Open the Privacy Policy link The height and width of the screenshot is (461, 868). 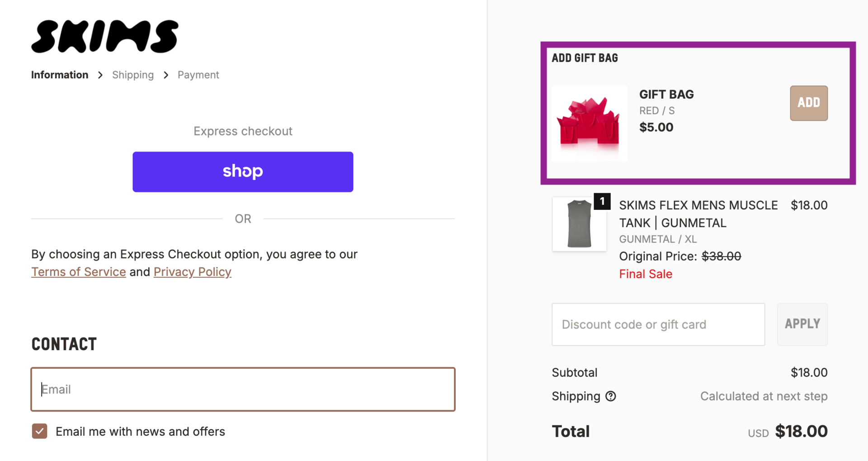[x=192, y=272]
